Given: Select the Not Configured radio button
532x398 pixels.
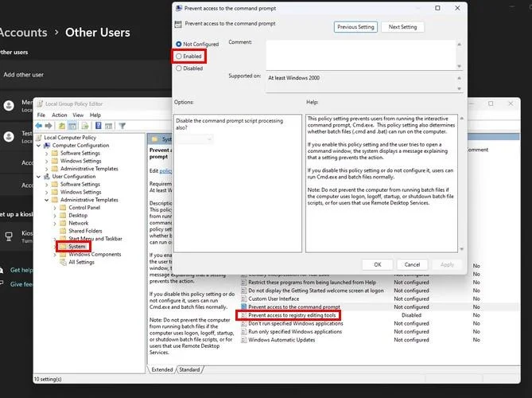Looking at the screenshot, I should click(178, 44).
